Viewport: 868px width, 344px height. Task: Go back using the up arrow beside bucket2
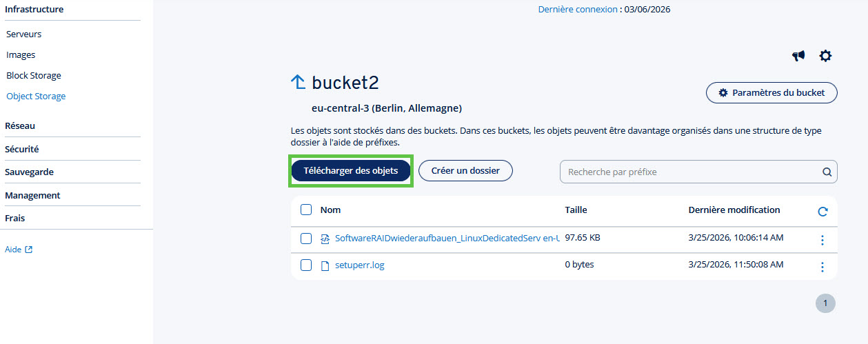pyautogui.click(x=298, y=83)
